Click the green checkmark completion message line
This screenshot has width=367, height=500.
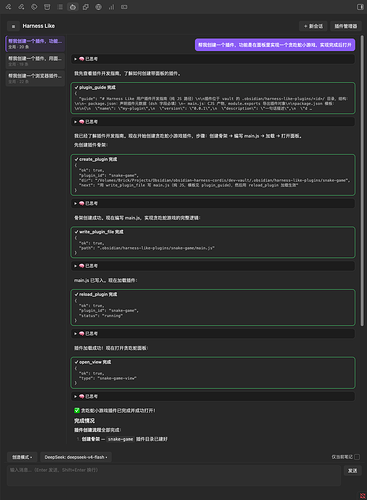[115, 411]
